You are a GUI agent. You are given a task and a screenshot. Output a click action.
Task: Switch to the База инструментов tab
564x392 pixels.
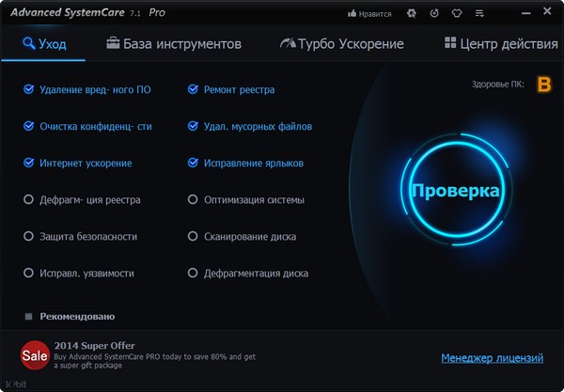(174, 44)
